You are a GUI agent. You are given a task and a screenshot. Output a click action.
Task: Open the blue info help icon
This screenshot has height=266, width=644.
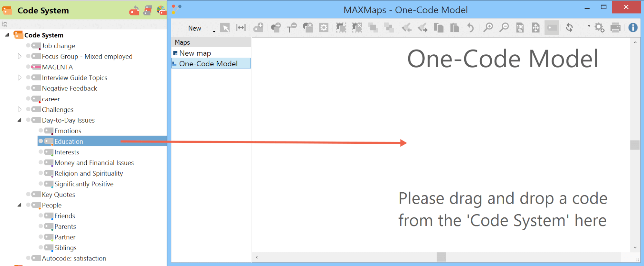633,28
